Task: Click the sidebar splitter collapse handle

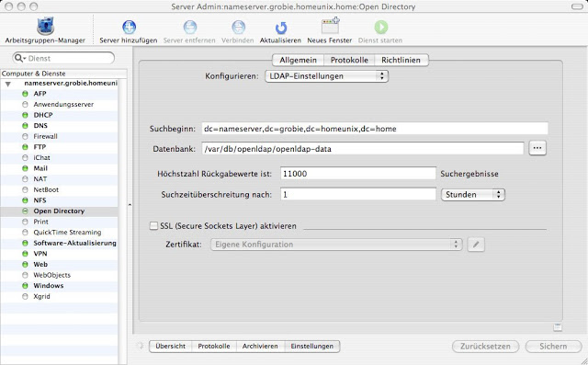Action: click(130, 205)
